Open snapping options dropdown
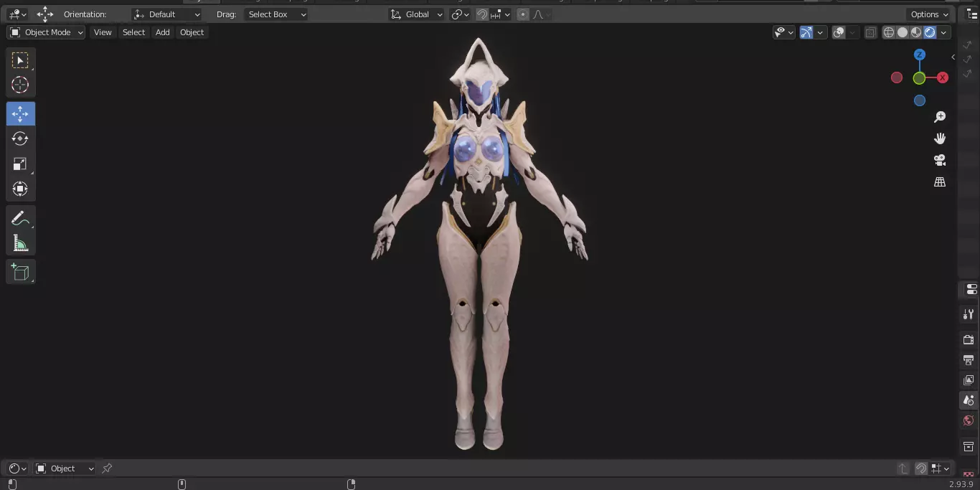Viewport: 980px width, 490px height. (x=501, y=14)
